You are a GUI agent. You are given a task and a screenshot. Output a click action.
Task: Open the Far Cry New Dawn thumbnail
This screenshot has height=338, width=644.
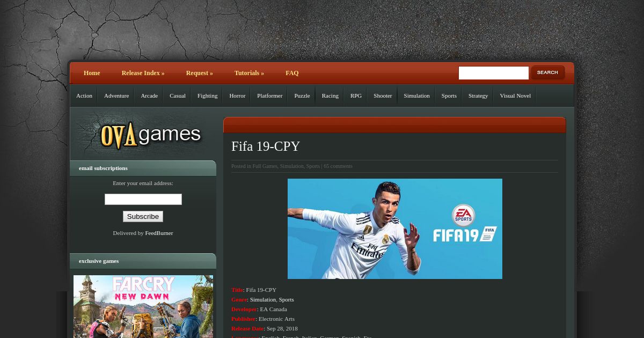(143, 306)
